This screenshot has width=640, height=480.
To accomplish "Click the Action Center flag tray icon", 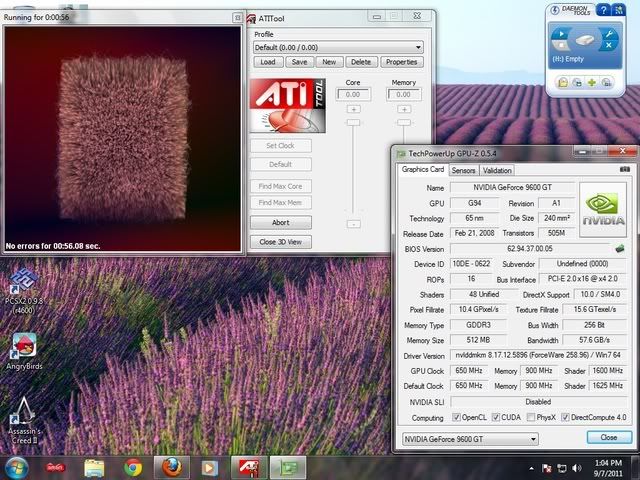I will pos(547,468).
